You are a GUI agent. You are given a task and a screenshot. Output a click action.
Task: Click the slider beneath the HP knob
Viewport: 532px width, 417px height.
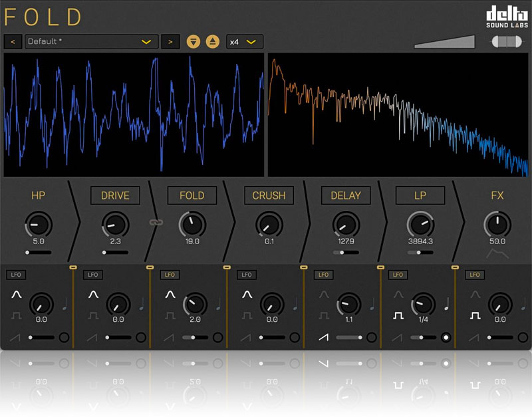pos(38,253)
